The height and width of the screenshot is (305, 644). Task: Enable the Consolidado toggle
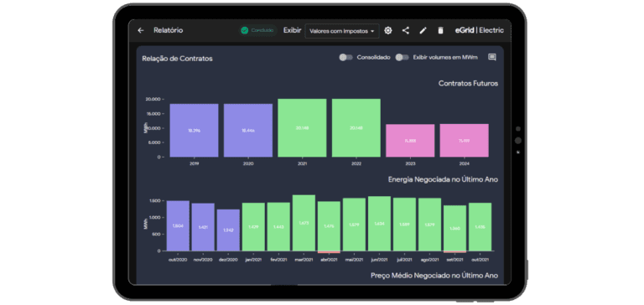[x=345, y=58]
